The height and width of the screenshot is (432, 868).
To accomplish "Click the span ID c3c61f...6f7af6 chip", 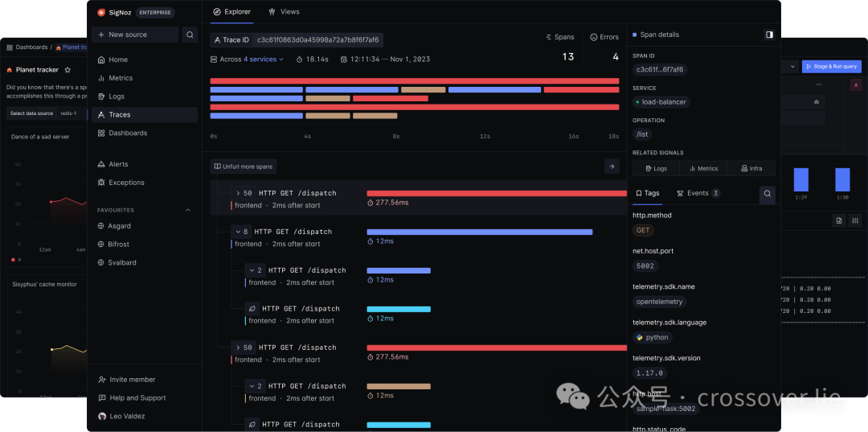I will (660, 70).
